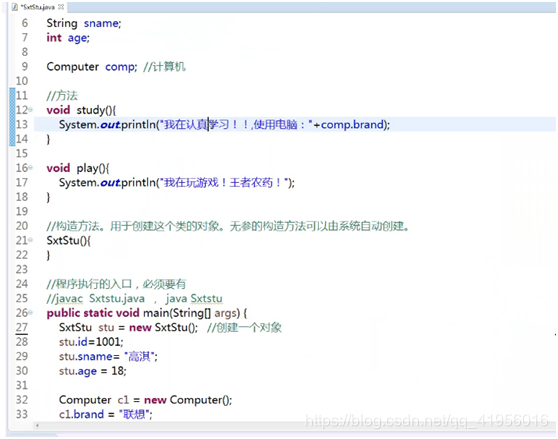Viewport: 558px width, 439px height.
Task: Click the closing brace on line 18
Action: pos(48,197)
